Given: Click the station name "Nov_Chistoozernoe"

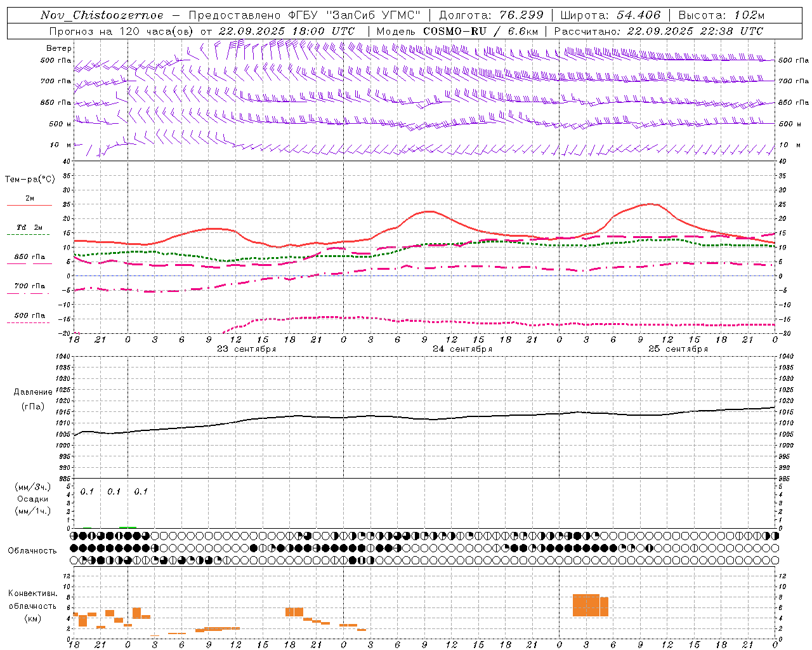Looking at the screenshot, I should click(102, 15).
